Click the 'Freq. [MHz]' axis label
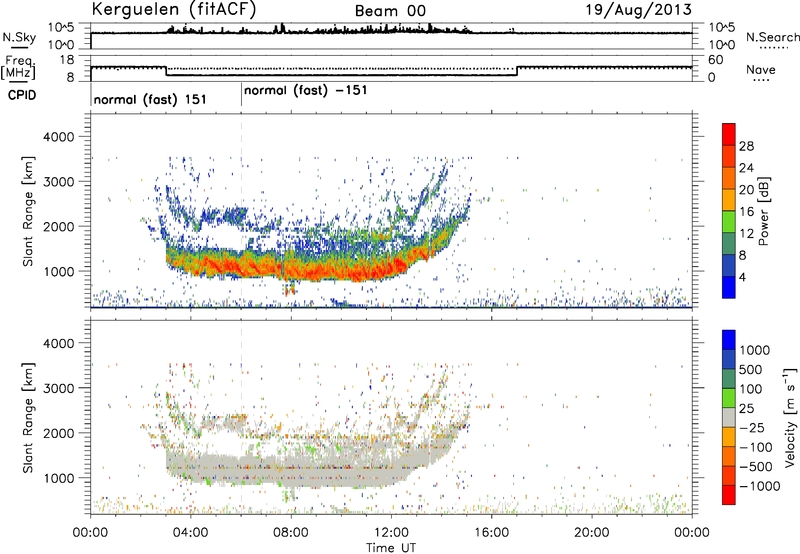This screenshot has width=800, height=554. click(x=18, y=68)
